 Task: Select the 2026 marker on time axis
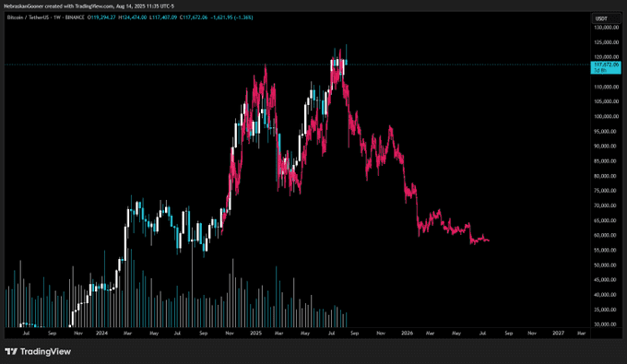tap(407, 333)
